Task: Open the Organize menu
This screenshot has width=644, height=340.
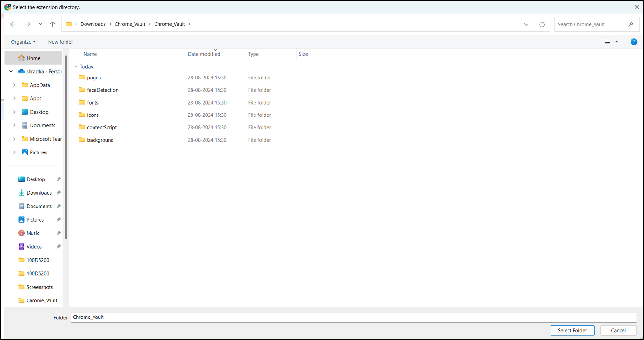Action: tap(23, 42)
